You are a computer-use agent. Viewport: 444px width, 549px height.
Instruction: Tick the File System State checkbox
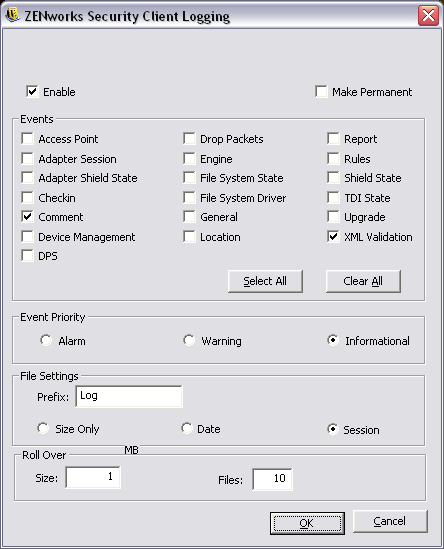tap(189, 178)
